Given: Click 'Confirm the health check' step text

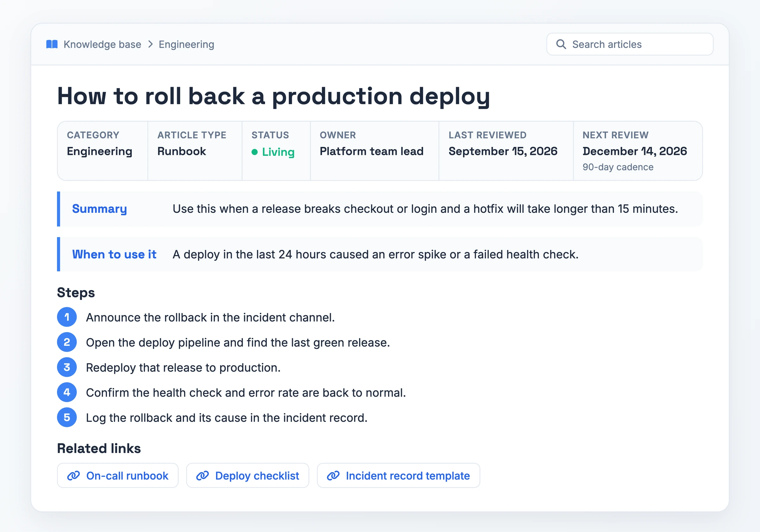Looking at the screenshot, I should coord(246,393).
